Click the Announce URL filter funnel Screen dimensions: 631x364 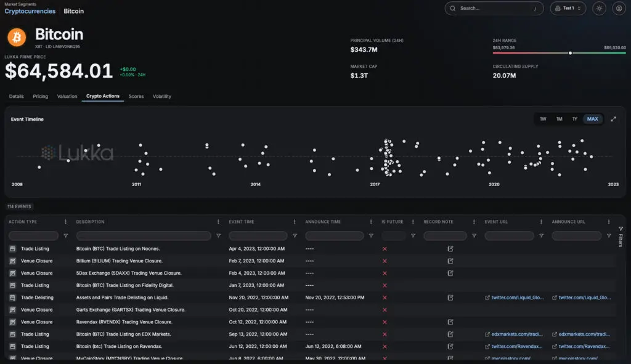tap(609, 236)
